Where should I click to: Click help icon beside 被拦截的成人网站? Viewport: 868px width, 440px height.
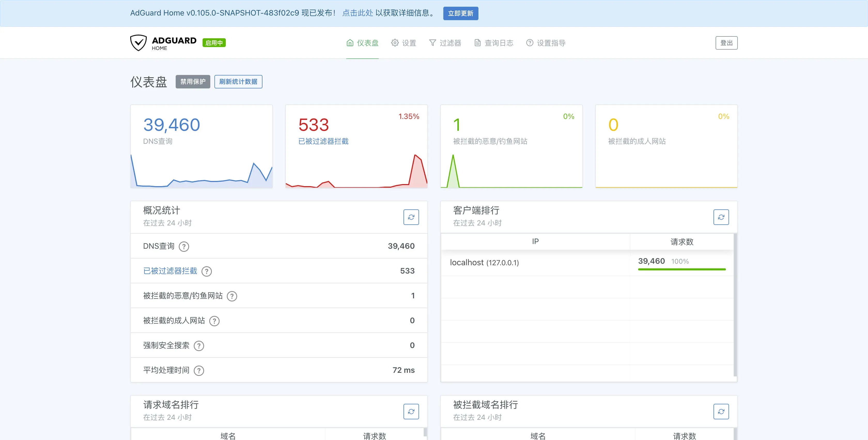point(214,321)
